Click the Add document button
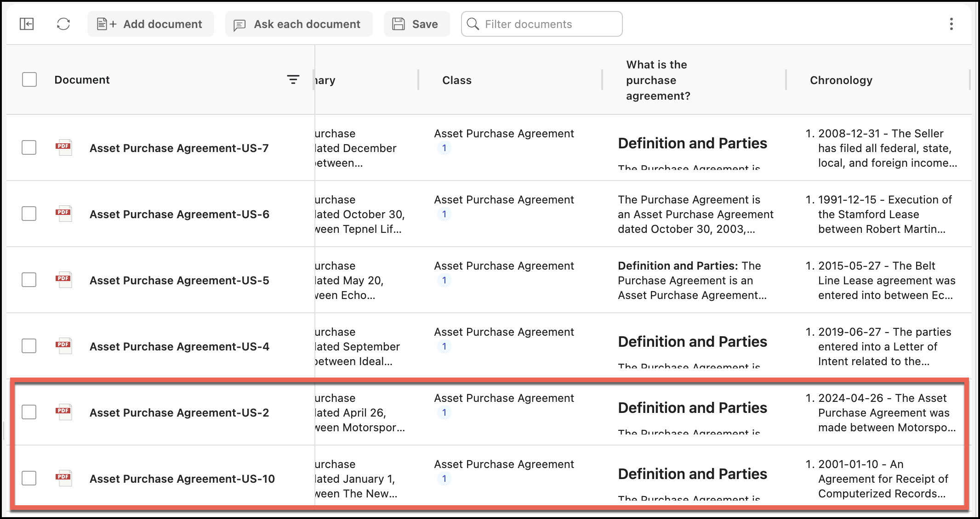The width and height of the screenshot is (980, 519). point(151,24)
